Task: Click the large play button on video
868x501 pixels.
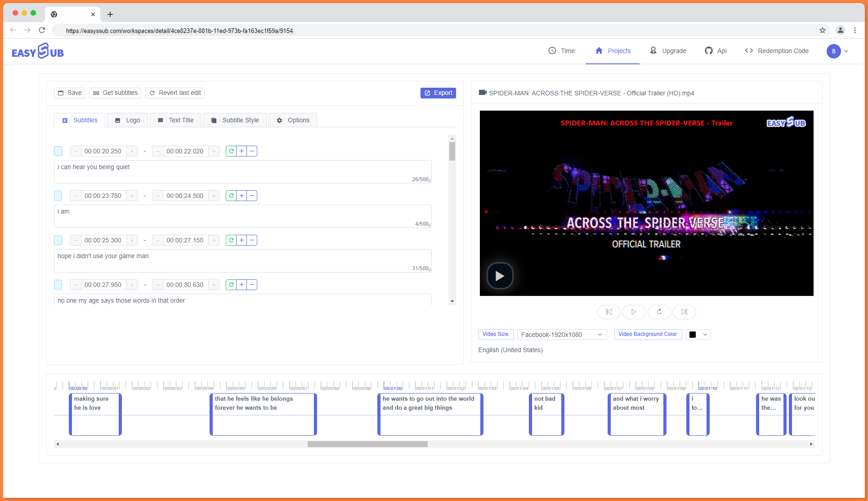Action: [500, 276]
